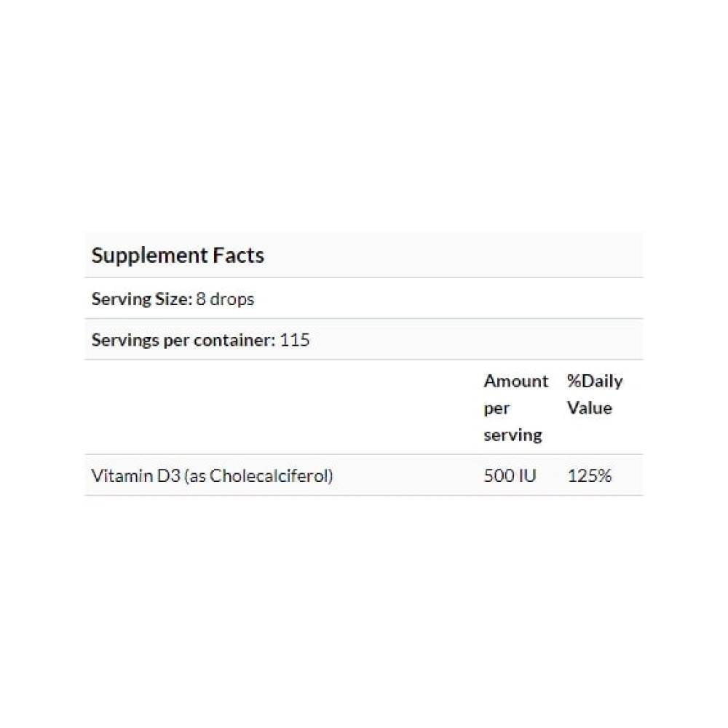Select the Servings per container label
The width and height of the screenshot is (728, 728).
pyautogui.click(x=184, y=340)
